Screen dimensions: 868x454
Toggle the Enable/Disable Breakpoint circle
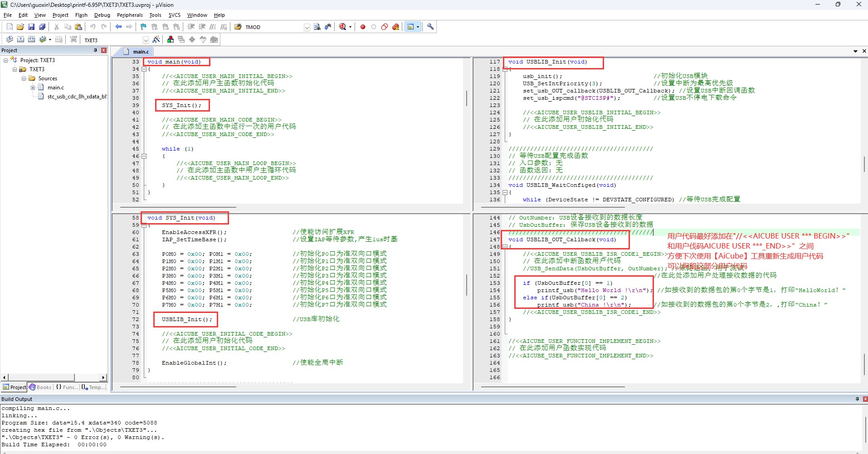374,27
